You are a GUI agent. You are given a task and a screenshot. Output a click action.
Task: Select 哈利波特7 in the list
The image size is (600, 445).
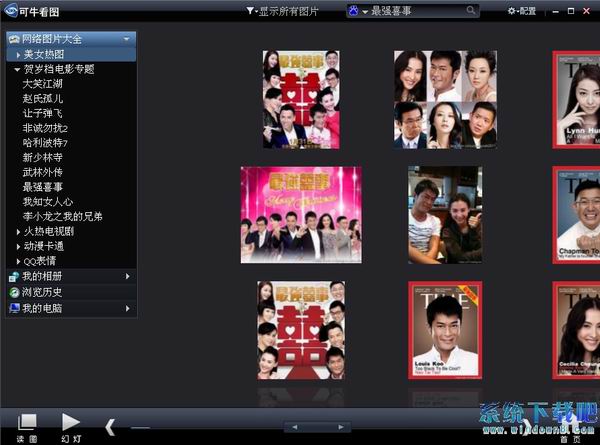(x=45, y=143)
